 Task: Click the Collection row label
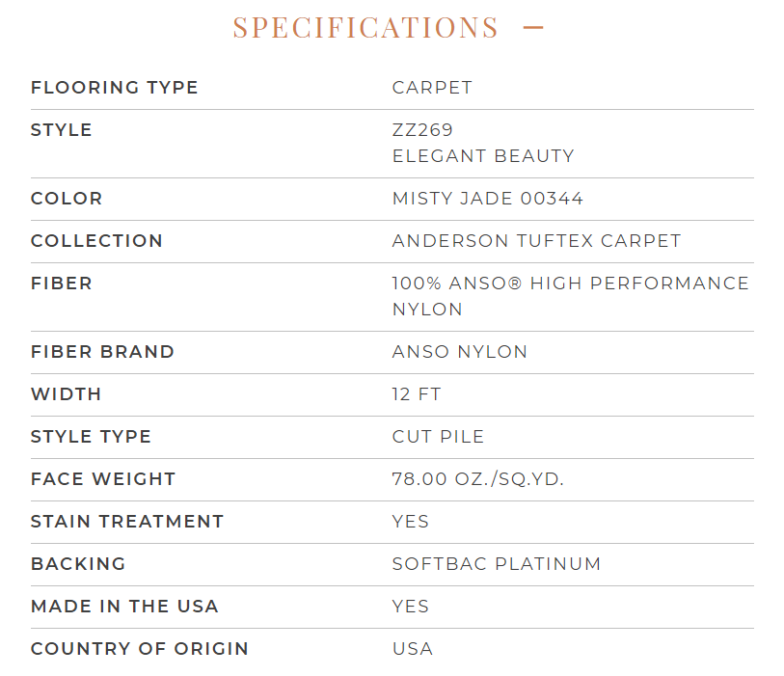click(96, 241)
